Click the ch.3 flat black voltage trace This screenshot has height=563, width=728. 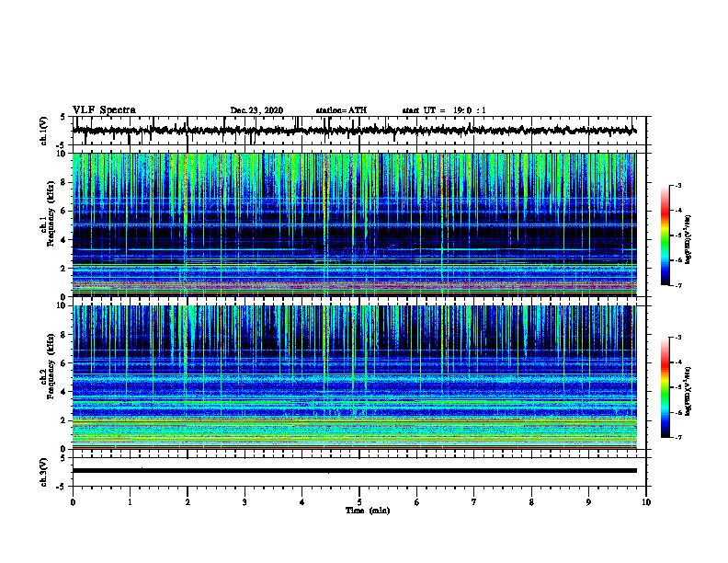point(354,471)
